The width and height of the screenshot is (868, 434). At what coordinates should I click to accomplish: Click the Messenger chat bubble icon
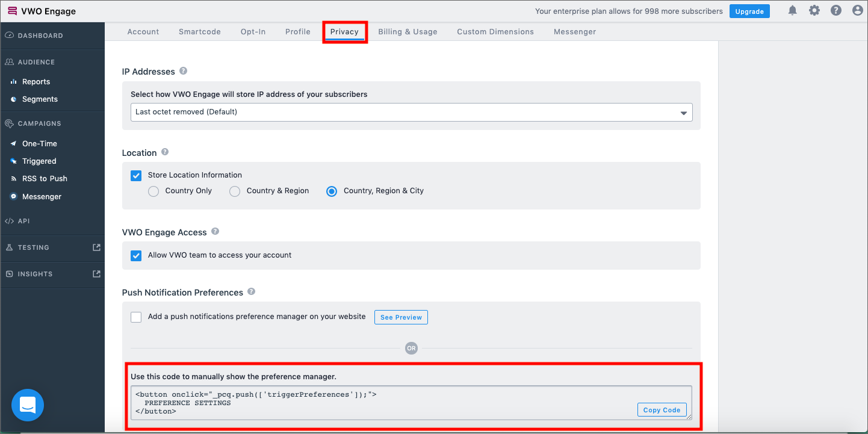(x=14, y=197)
